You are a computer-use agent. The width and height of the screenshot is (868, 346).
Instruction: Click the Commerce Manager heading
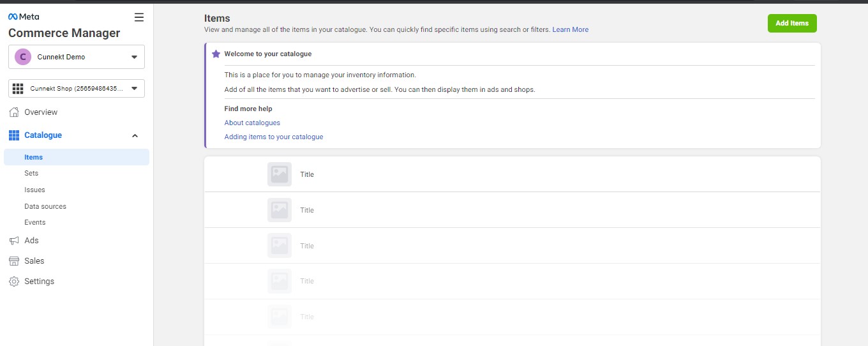[x=64, y=33]
